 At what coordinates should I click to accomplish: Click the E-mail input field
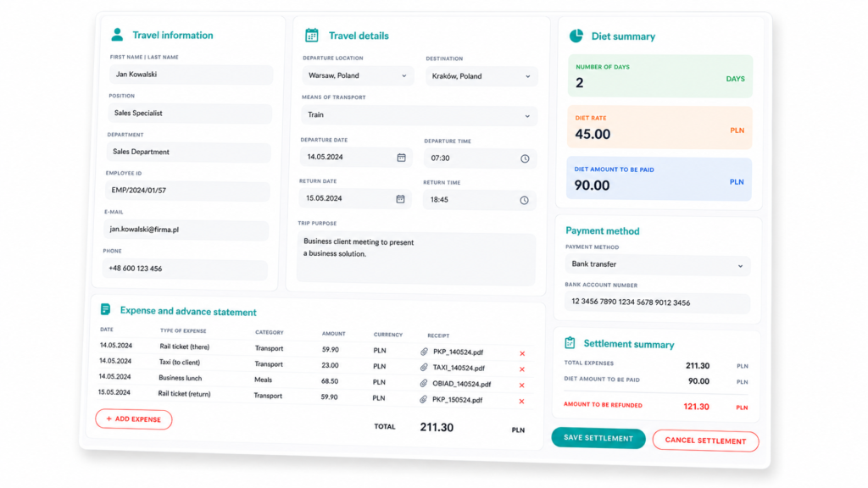186,230
